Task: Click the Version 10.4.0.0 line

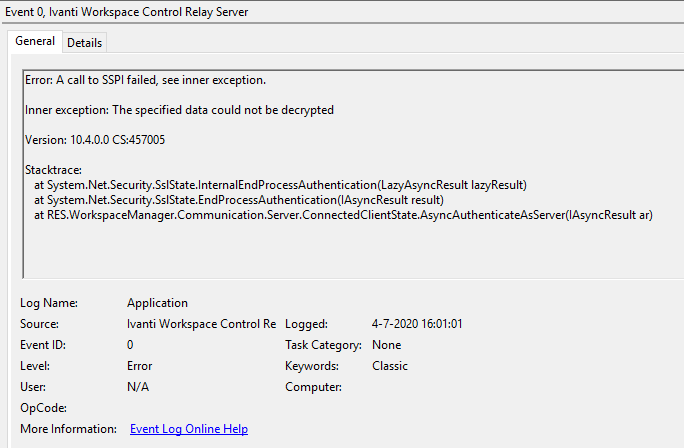Action: click(x=95, y=139)
